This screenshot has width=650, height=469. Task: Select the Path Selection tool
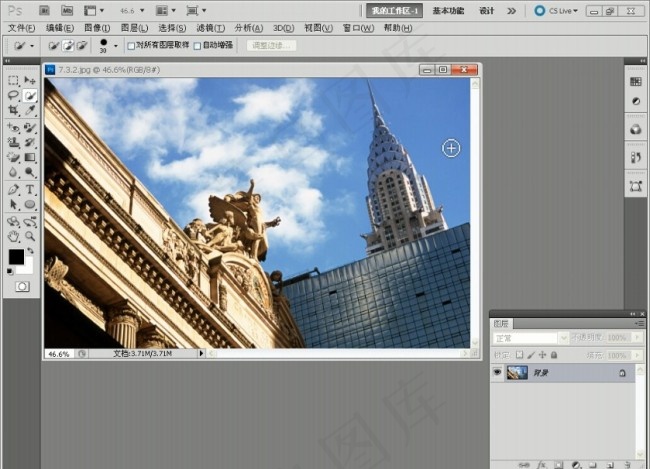(x=13, y=204)
